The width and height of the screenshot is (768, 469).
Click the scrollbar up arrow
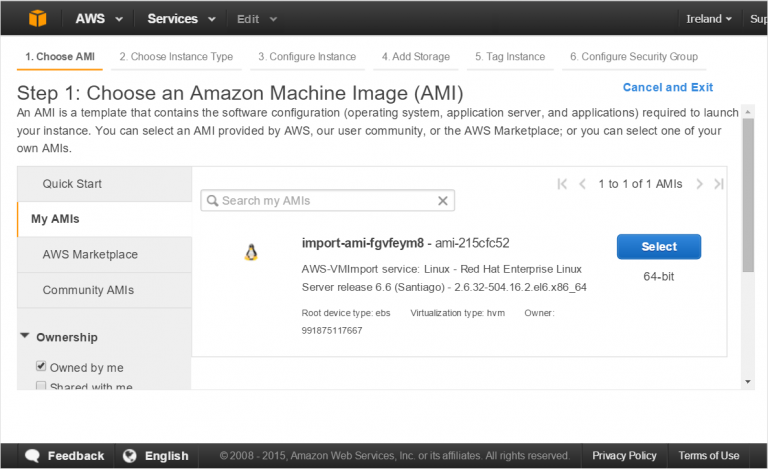tap(748, 112)
